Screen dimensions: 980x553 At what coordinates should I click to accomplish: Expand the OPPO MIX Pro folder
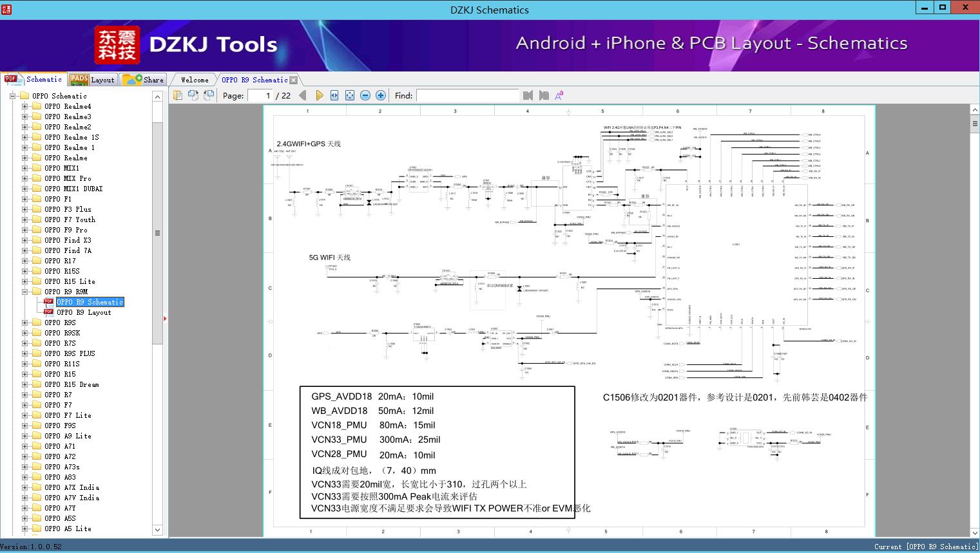(x=24, y=178)
